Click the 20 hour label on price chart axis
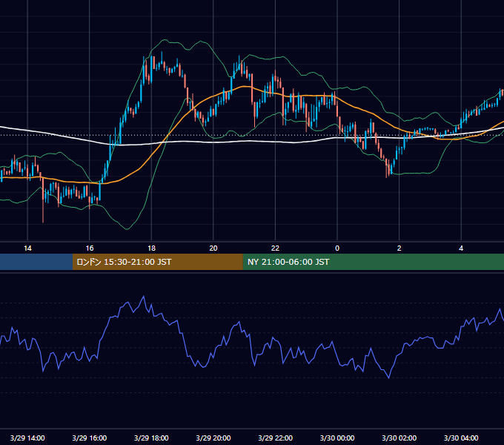 point(213,248)
